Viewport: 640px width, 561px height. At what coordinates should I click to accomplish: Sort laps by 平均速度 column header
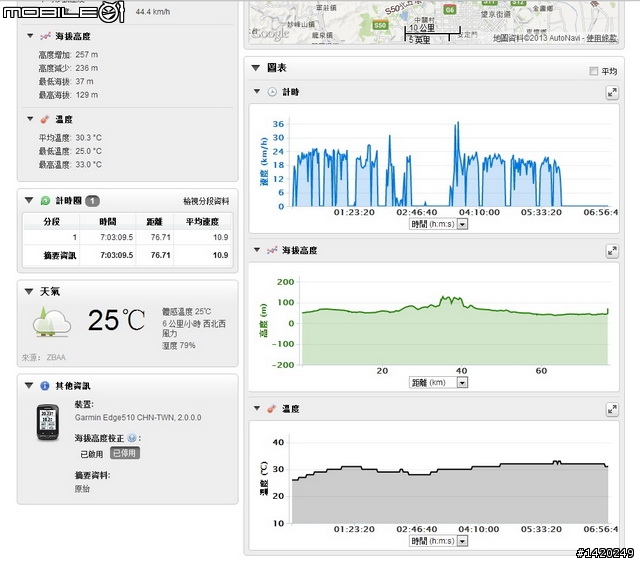(202, 222)
